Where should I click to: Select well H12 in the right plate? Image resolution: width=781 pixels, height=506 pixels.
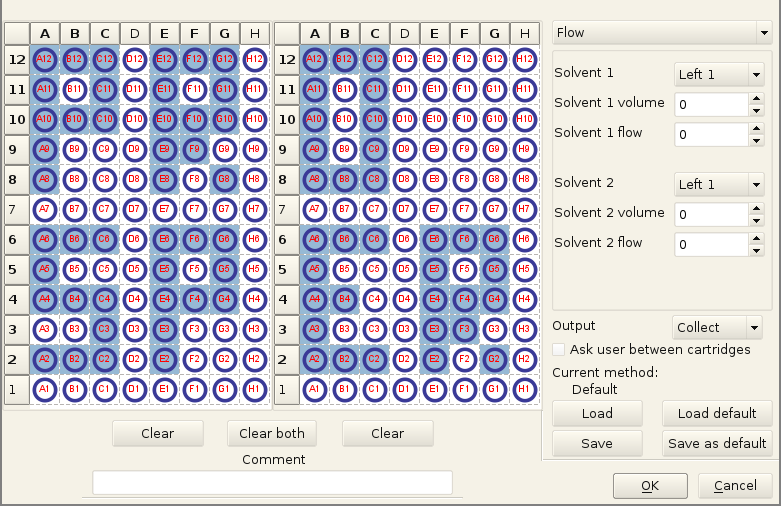[524, 59]
